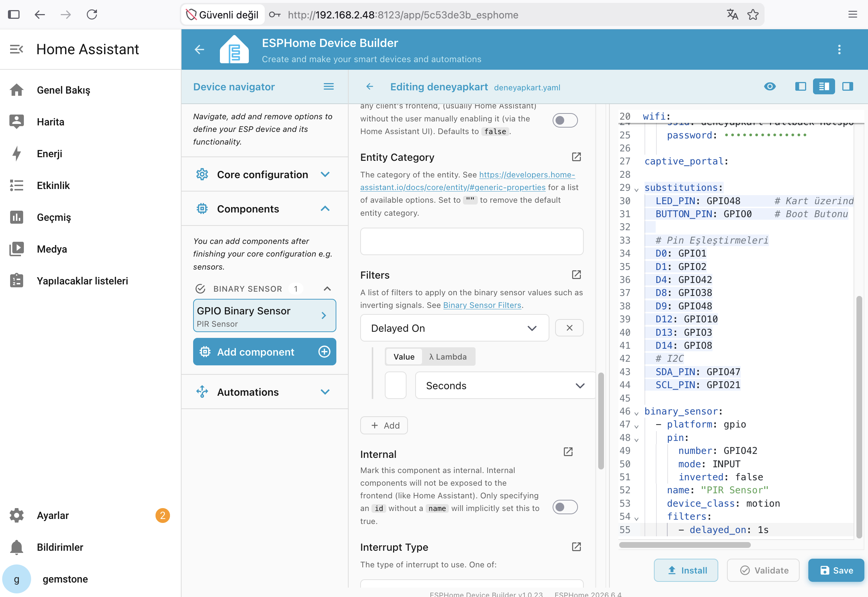Open Genel Bakış home icon
This screenshot has height=597, width=868.
click(x=17, y=90)
